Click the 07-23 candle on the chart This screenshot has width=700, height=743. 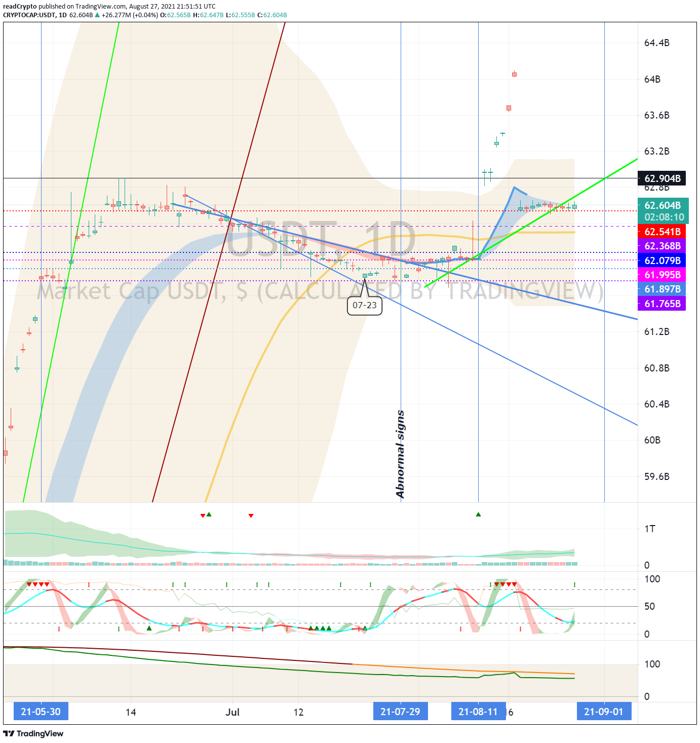365,275
